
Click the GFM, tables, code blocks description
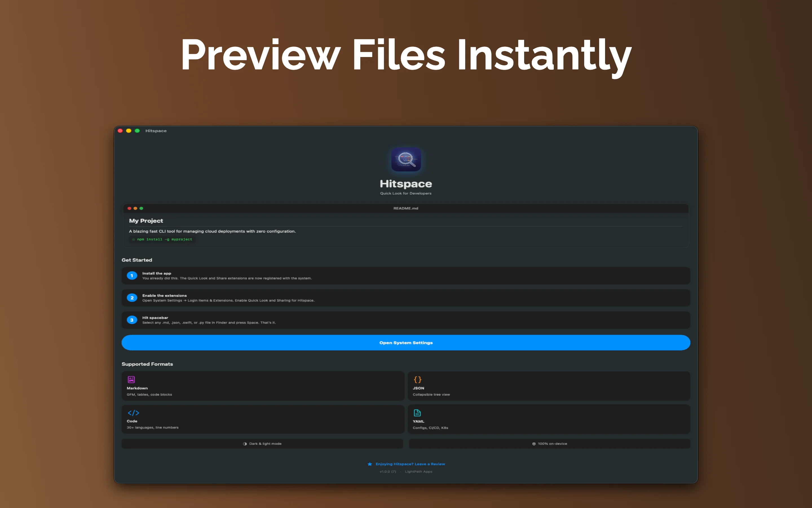[149, 395]
